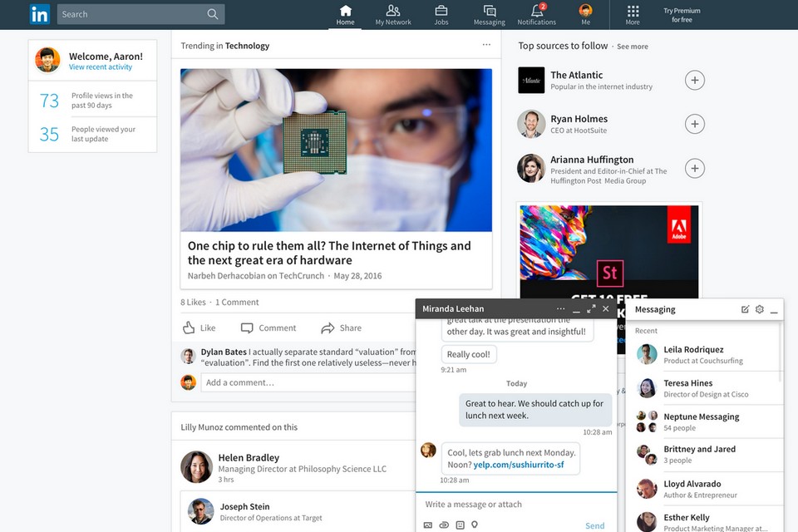Viewport: 798px width, 532px height.
Task: Open Dylan Bates commenter name
Action: [224, 352]
